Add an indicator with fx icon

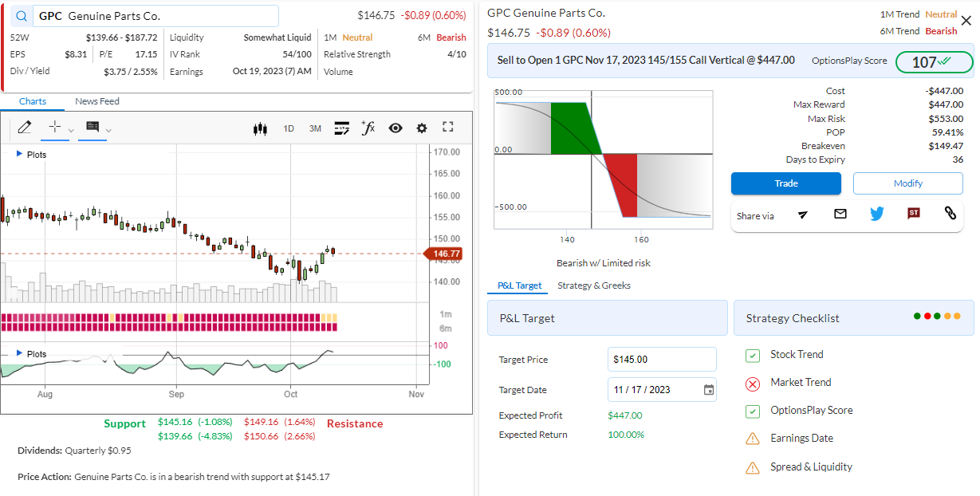(x=368, y=128)
